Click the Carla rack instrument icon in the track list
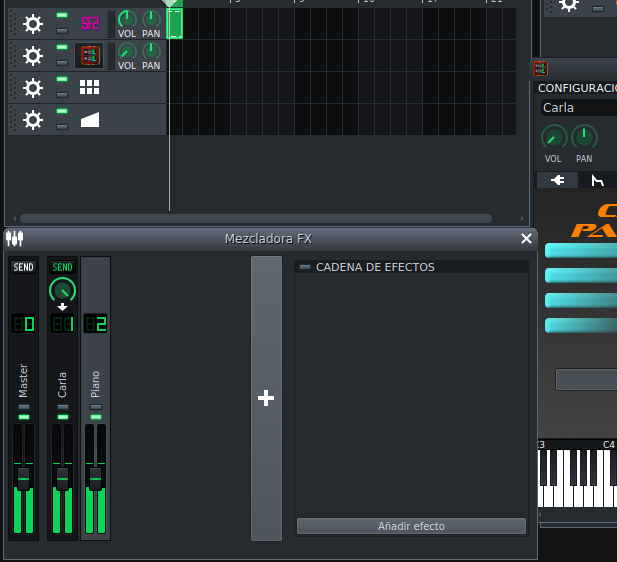Screen dimensions: 617x562 tap(90, 55)
